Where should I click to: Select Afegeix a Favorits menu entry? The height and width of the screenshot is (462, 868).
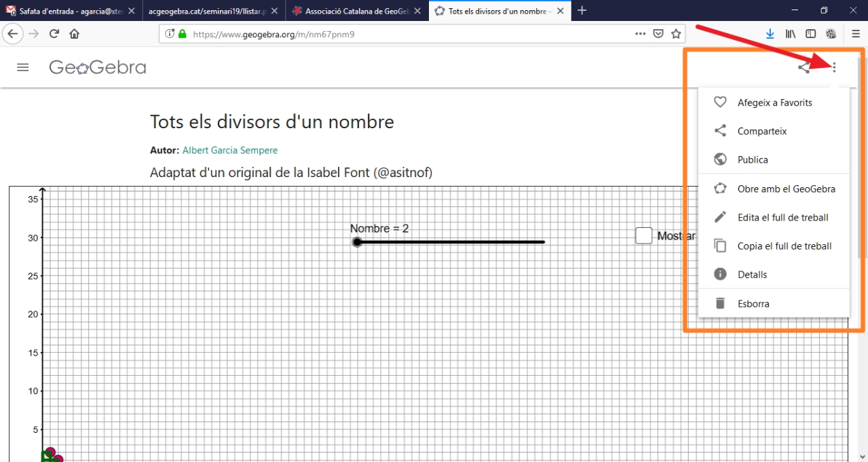[x=774, y=102]
